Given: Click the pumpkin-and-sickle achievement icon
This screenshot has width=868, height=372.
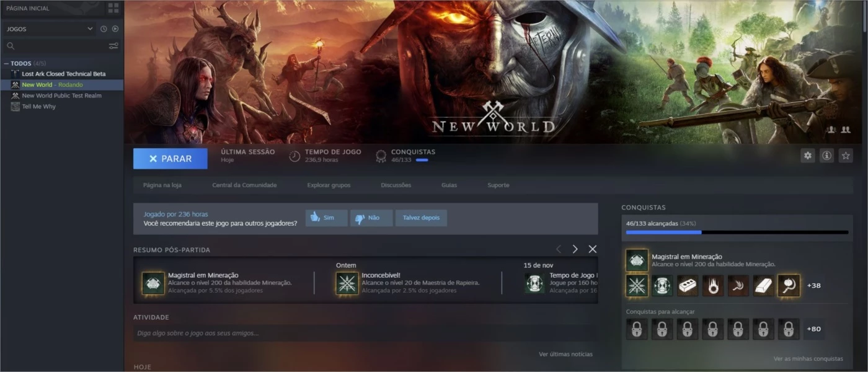Looking at the screenshot, I should 789,286.
